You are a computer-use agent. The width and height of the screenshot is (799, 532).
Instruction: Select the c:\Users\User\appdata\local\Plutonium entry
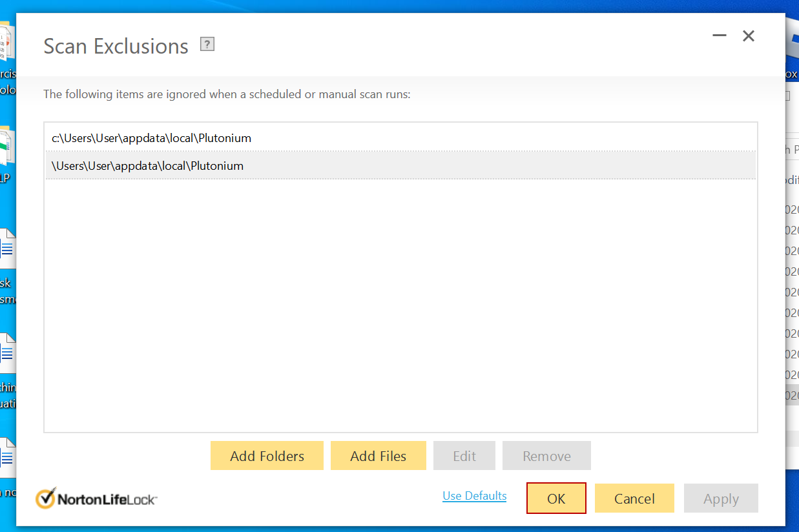(151, 138)
